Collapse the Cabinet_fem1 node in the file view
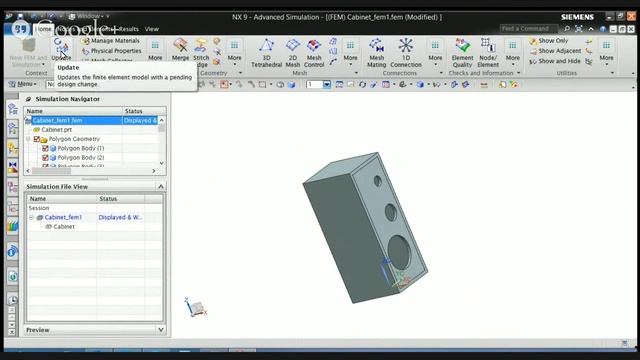 click(31, 218)
